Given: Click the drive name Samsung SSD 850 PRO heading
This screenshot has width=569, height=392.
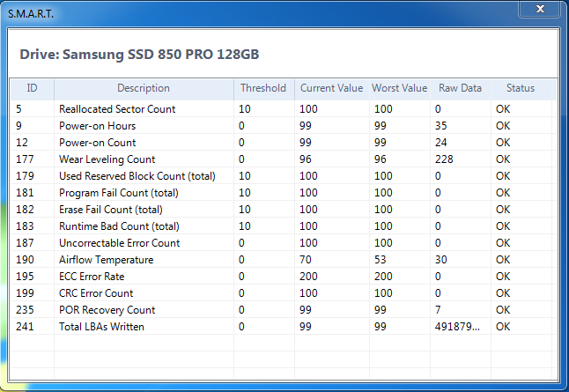Looking at the screenshot, I should 139,54.
